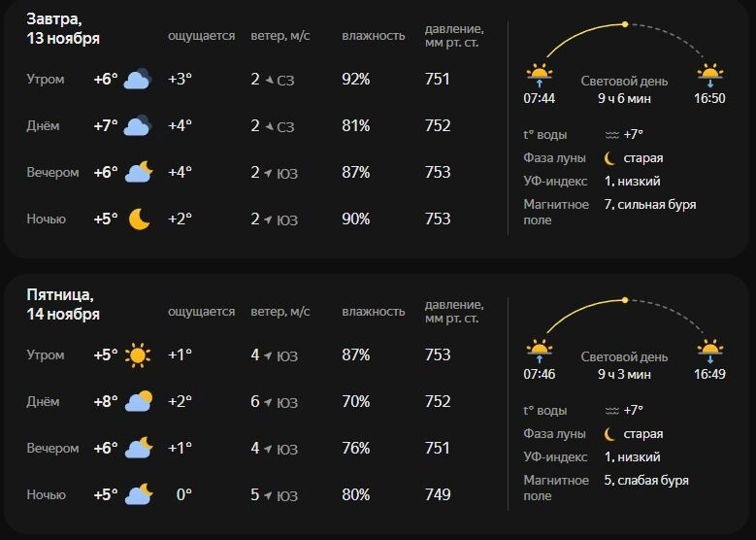
Task: Click tomorrow evening cloud and moon icon
Action: [x=139, y=173]
